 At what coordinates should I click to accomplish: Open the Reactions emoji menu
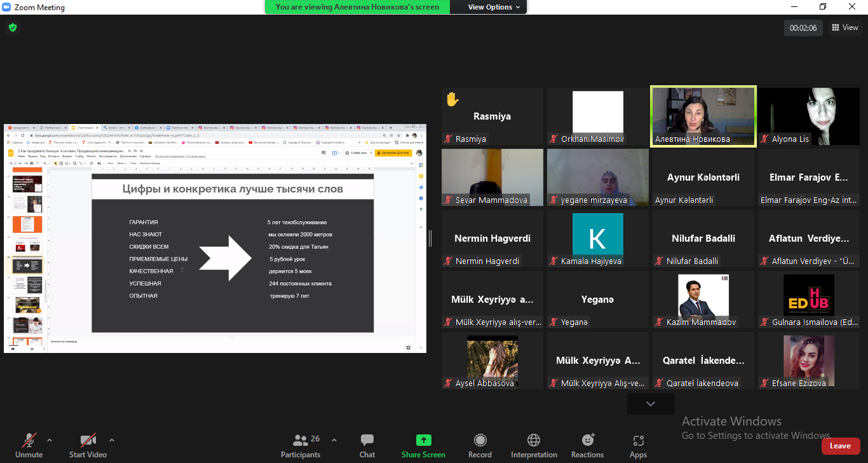587,445
